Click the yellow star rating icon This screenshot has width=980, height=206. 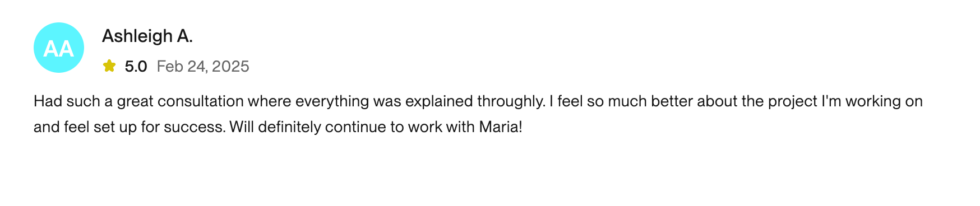[x=109, y=66]
